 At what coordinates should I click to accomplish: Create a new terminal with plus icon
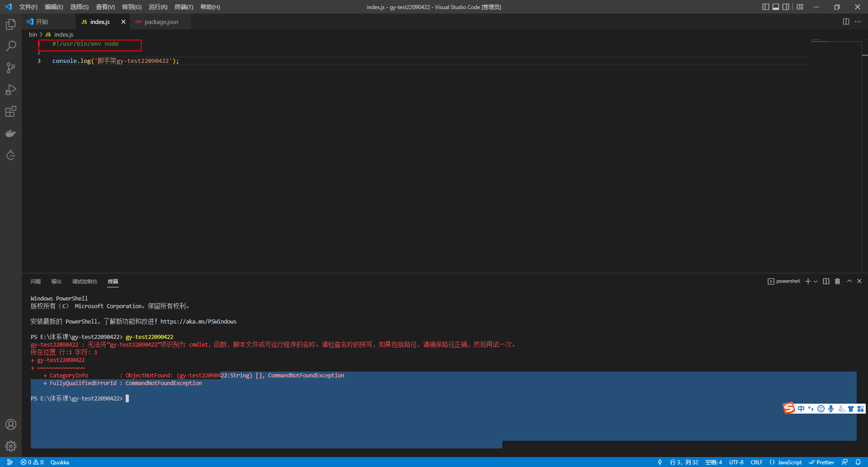(x=808, y=281)
